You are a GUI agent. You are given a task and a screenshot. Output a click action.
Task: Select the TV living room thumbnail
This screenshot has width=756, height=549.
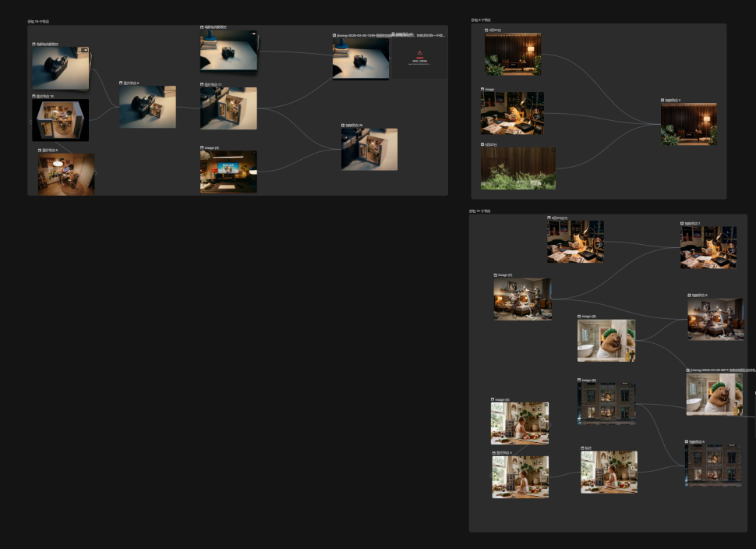(228, 172)
